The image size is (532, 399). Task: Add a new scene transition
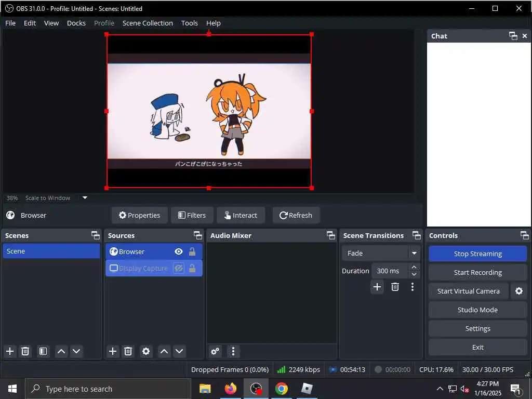pos(377,287)
